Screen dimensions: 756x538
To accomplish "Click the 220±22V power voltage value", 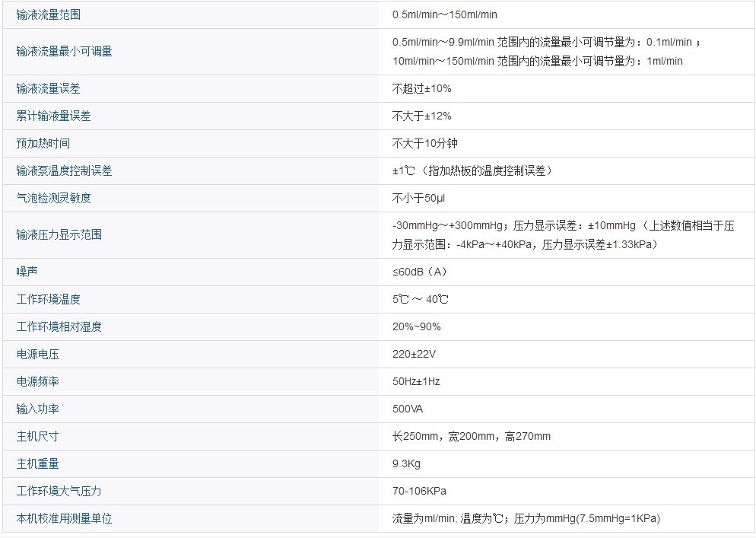I will click(414, 354).
